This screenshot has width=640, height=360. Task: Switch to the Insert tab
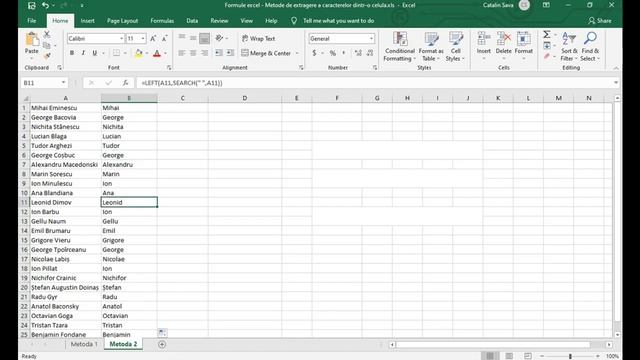coord(87,20)
